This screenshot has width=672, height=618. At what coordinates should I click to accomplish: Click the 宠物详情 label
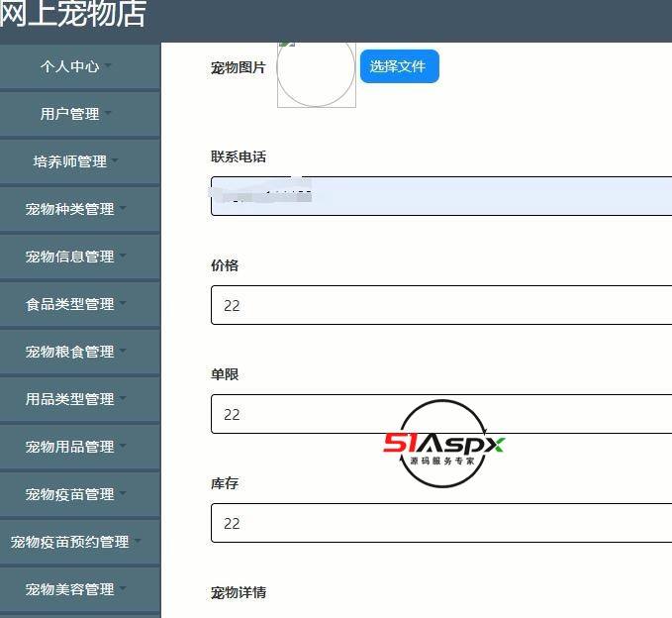[239, 592]
